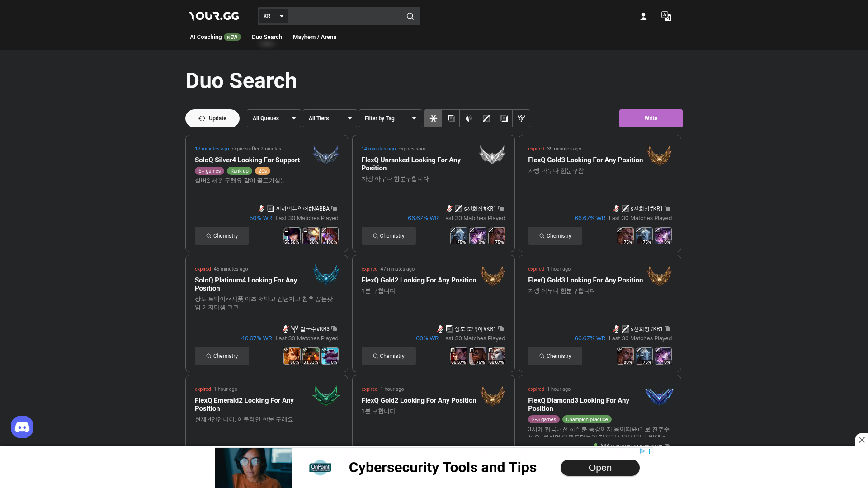Open the KR region dropdown
868x488 pixels.
tap(274, 16)
